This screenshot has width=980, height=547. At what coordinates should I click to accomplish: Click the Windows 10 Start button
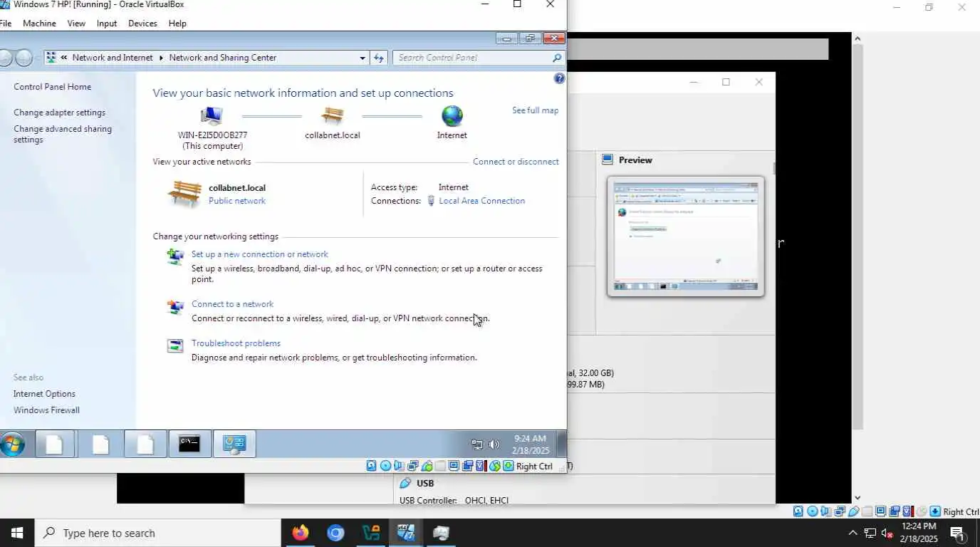tap(17, 533)
